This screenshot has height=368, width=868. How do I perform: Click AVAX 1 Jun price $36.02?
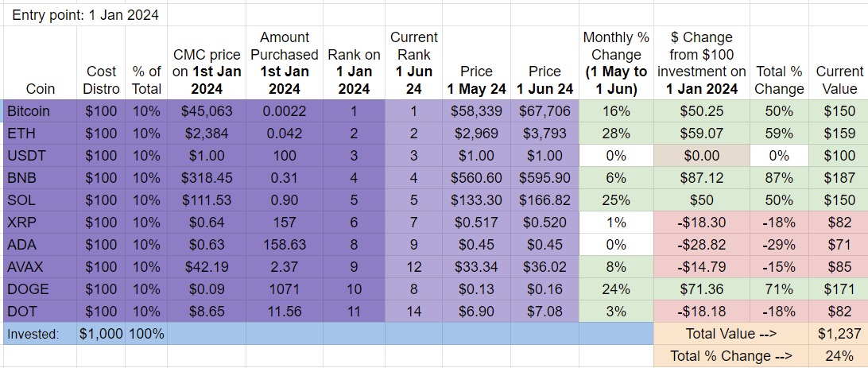click(544, 267)
